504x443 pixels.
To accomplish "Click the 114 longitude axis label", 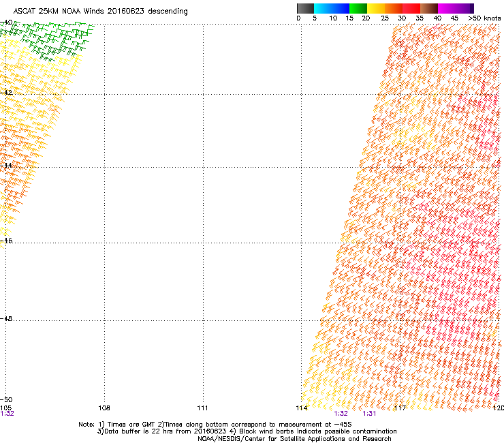I will click(x=302, y=408).
